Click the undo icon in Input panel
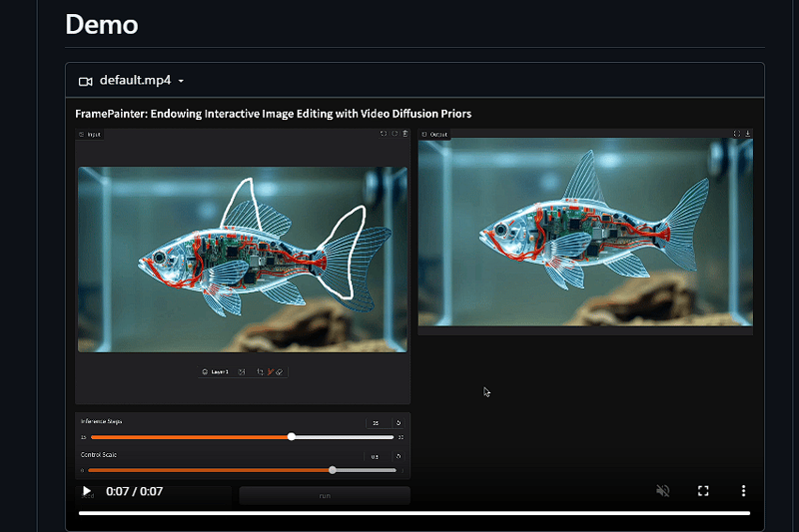The image size is (799, 532). pyautogui.click(x=384, y=134)
